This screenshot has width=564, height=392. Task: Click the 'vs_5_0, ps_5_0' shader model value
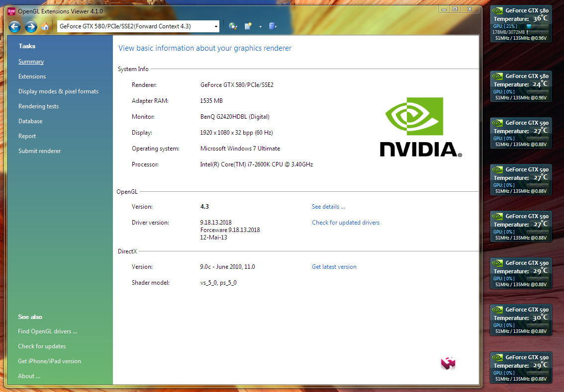218,283
